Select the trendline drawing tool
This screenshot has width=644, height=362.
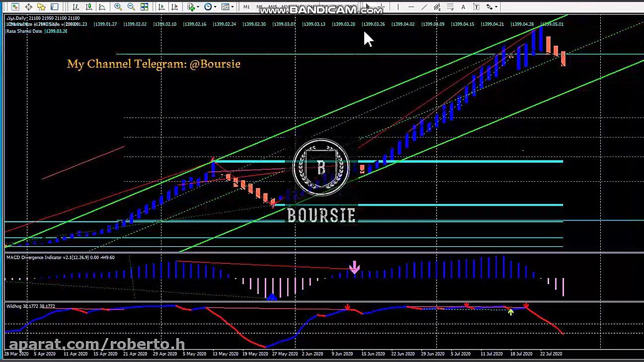424,7
